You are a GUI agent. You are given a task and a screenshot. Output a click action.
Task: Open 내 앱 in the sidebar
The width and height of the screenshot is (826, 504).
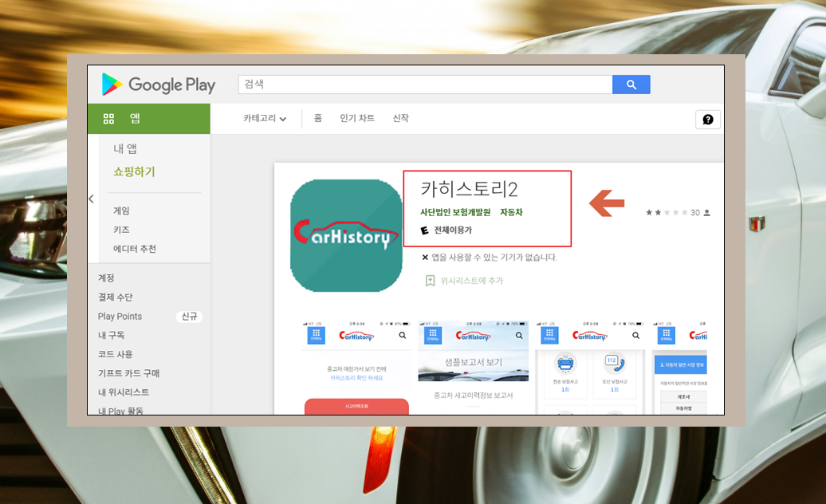pyautogui.click(x=125, y=148)
